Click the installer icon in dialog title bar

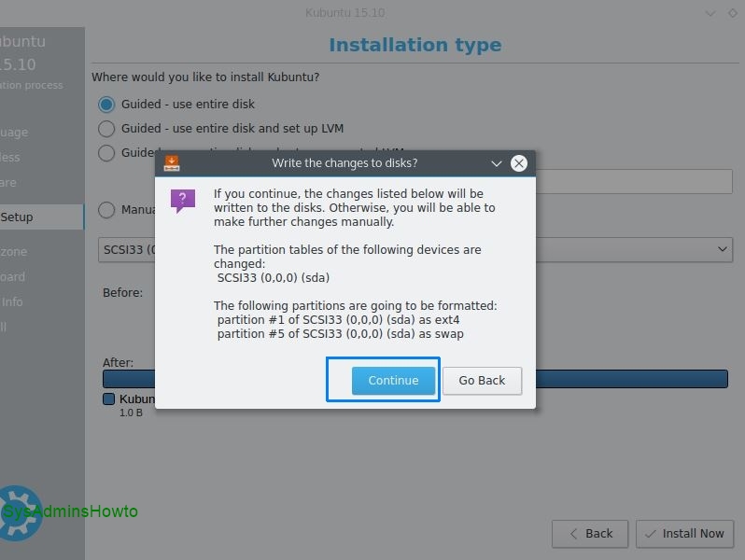pos(172,163)
